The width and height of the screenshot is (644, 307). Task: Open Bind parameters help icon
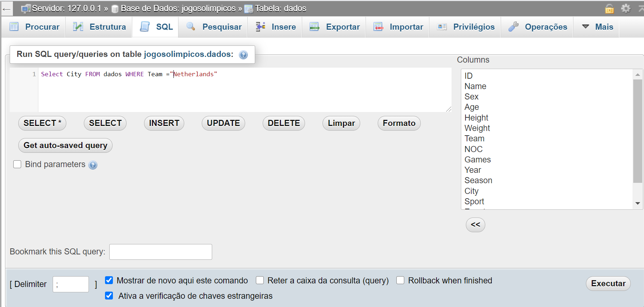point(93,165)
